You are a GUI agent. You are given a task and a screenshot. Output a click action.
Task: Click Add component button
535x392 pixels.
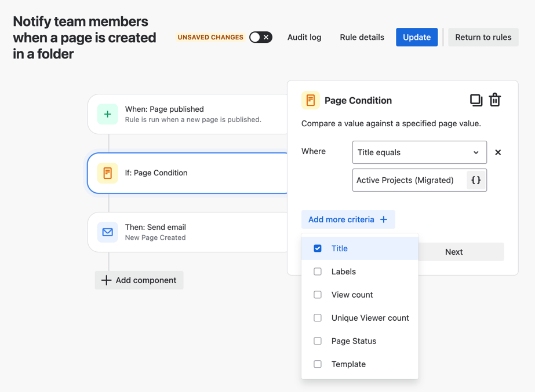pos(139,280)
